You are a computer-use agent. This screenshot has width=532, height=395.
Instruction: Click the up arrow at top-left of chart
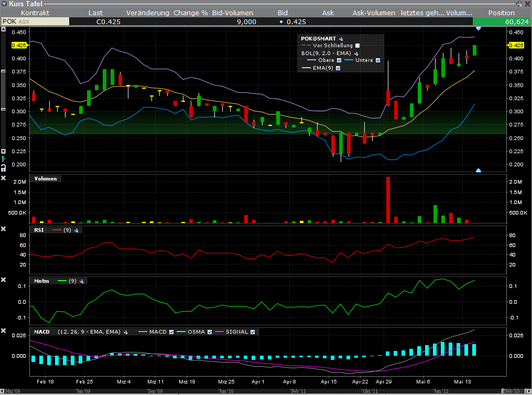[4, 30]
